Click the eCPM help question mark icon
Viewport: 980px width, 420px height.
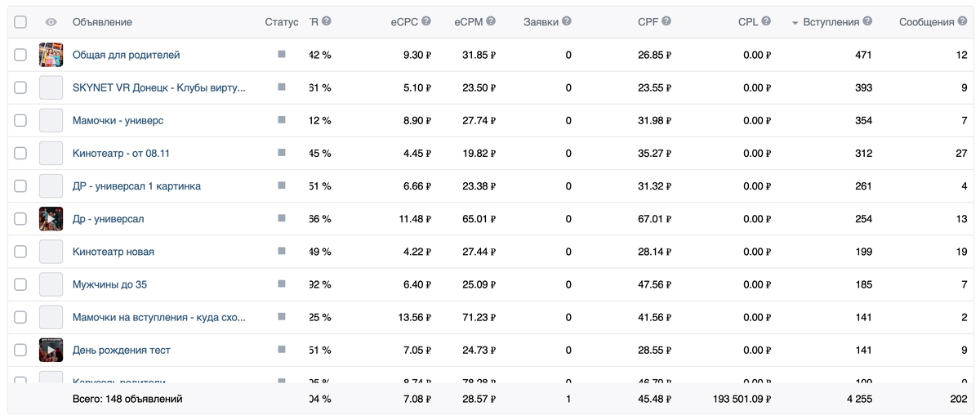(491, 22)
